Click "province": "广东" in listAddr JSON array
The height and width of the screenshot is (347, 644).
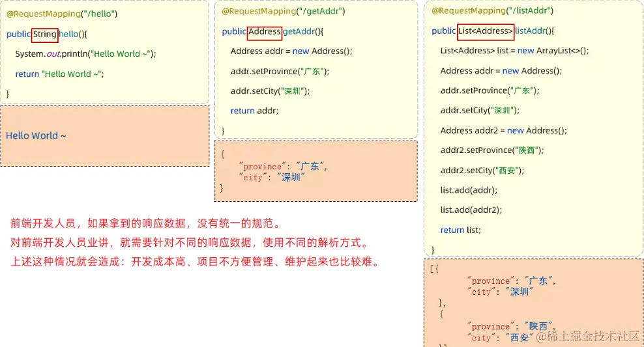click(x=511, y=281)
